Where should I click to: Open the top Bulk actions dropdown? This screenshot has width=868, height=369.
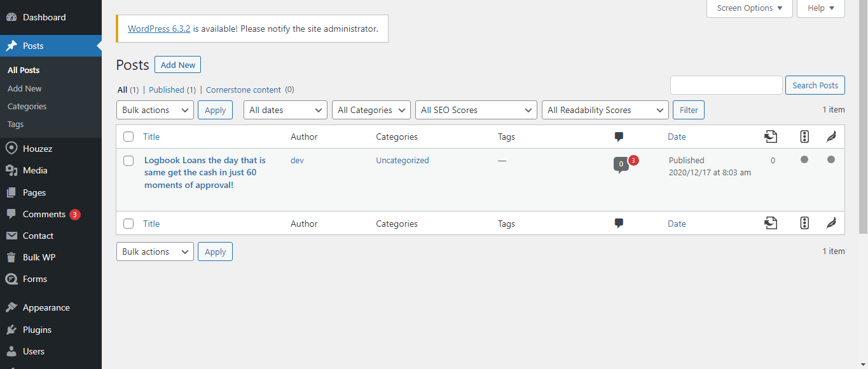155,110
